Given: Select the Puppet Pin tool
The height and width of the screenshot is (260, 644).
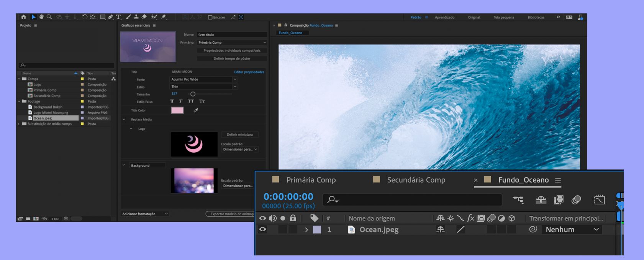Looking at the screenshot, I should coord(164,17).
